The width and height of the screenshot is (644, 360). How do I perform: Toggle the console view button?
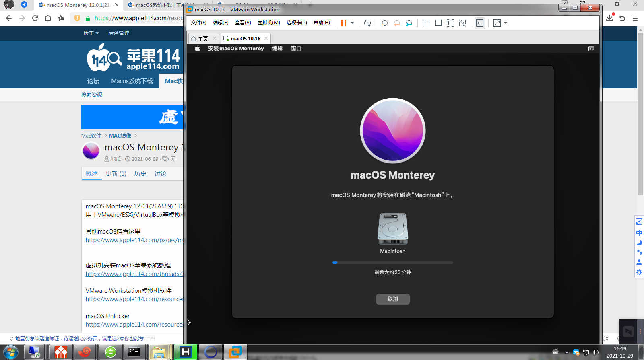click(480, 23)
